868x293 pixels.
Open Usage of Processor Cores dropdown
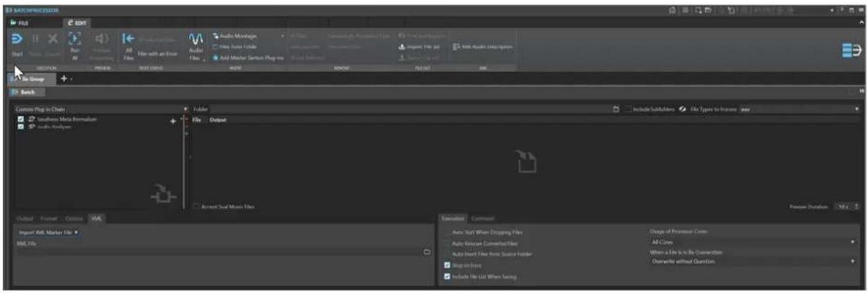click(753, 242)
